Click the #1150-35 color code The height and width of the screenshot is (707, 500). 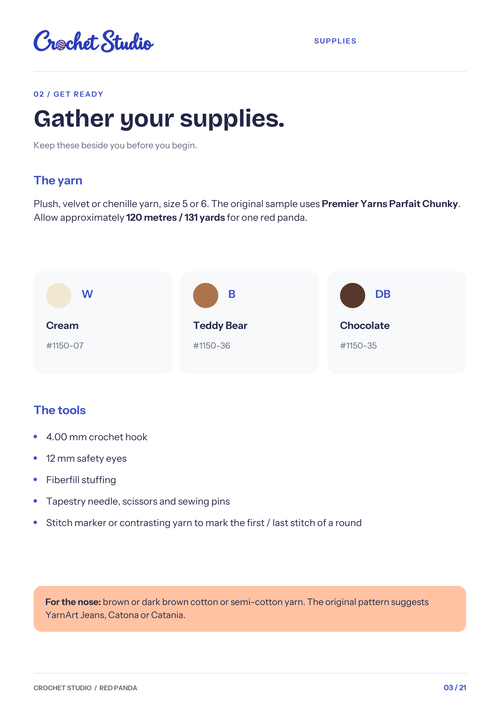(358, 346)
